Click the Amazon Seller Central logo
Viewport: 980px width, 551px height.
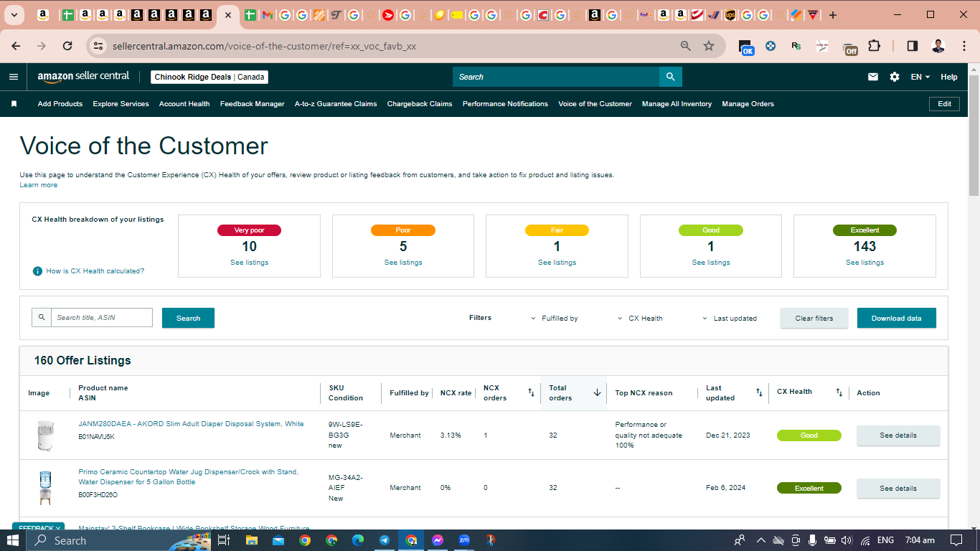(83, 77)
